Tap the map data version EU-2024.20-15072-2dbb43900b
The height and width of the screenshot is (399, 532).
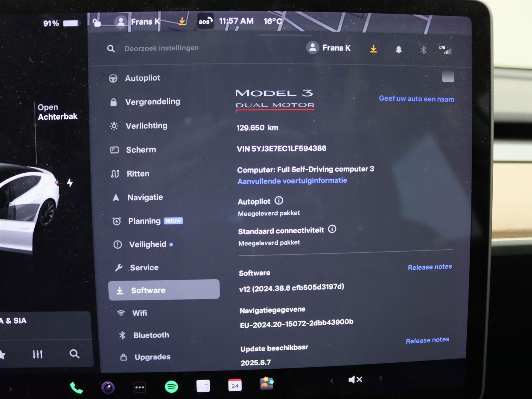coord(296,323)
